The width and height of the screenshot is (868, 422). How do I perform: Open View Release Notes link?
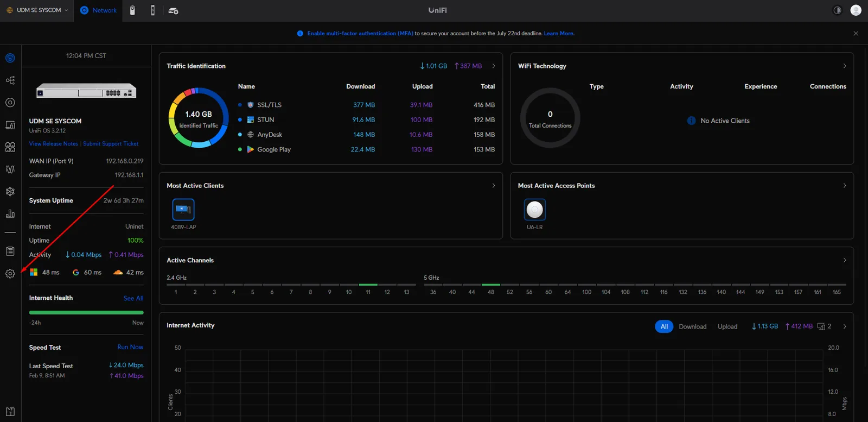point(54,144)
